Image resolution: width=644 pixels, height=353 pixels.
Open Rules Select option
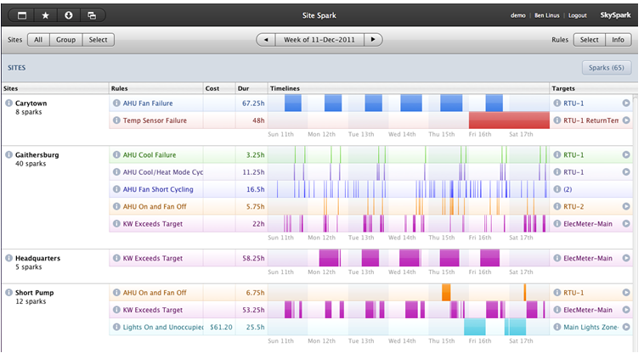click(589, 40)
